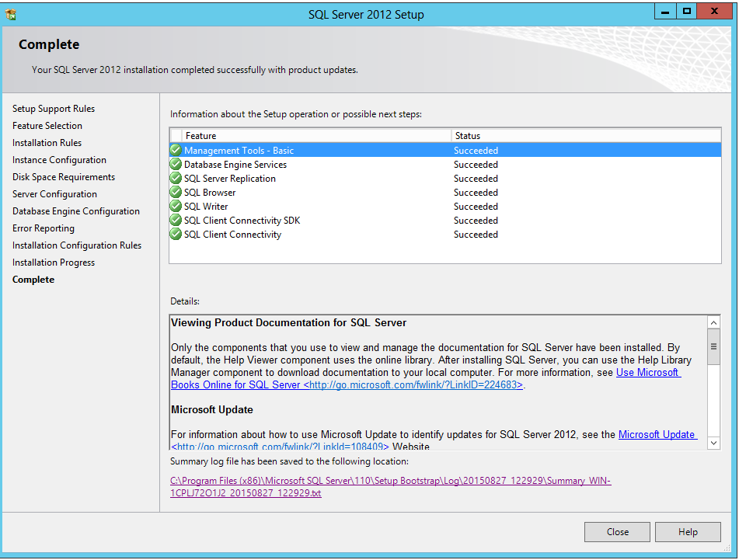The width and height of the screenshot is (739, 560).
Task: Select the SQL Client Connectivity feature name
Action: 232,235
